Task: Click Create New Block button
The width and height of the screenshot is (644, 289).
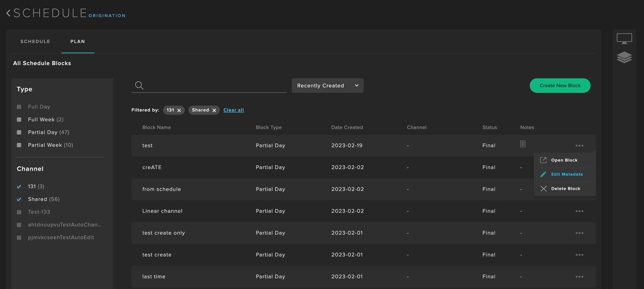Action: click(x=560, y=85)
